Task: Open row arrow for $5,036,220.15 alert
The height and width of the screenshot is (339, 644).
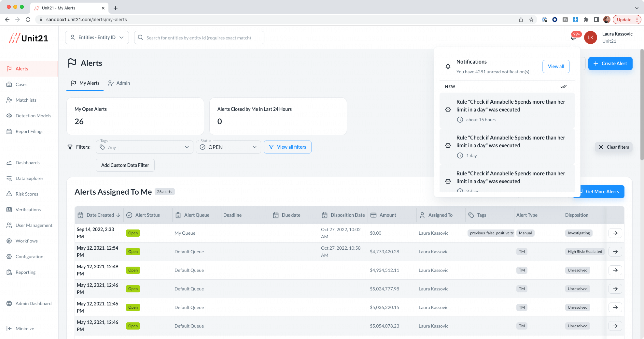Action: (x=615, y=307)
